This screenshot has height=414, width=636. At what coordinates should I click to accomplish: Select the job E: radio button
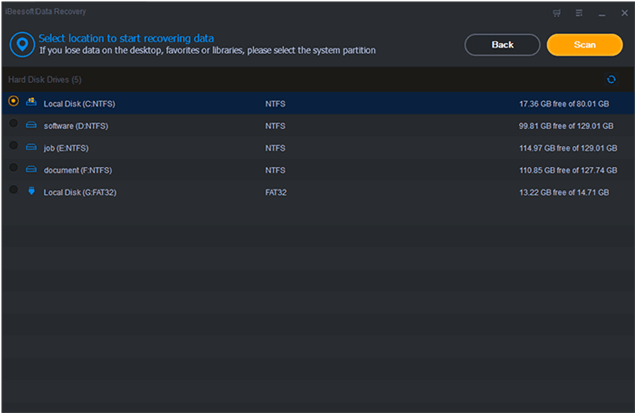13,145
